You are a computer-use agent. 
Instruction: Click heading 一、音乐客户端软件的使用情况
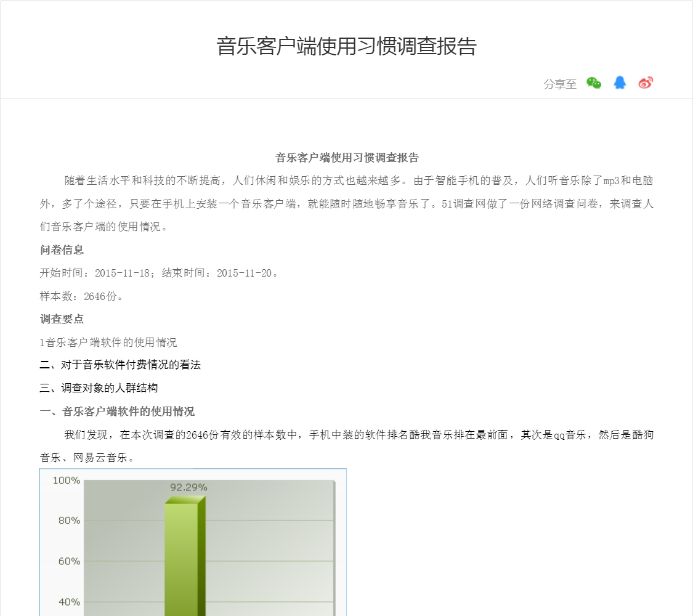click(x=117, y=411)
